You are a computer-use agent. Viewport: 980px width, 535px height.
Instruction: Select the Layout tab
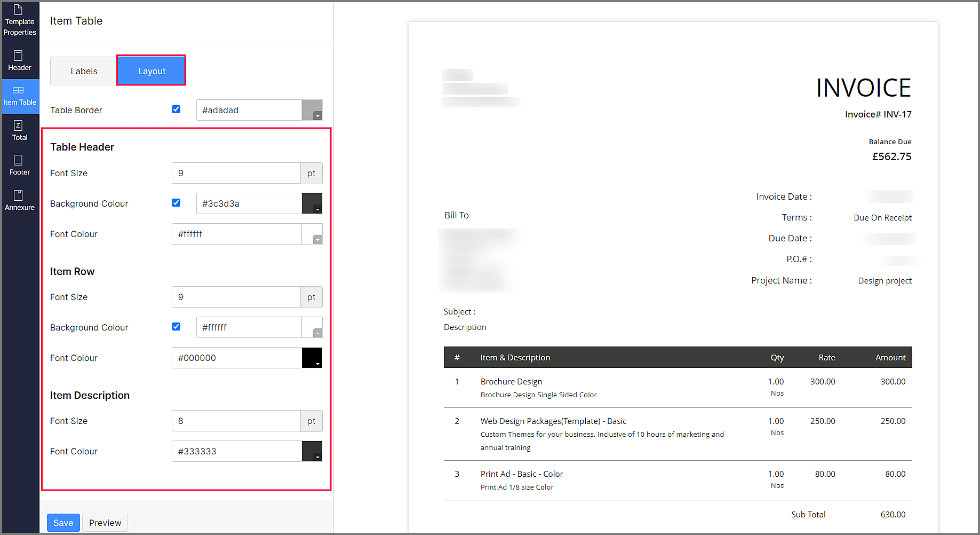[x=152, y=70]
